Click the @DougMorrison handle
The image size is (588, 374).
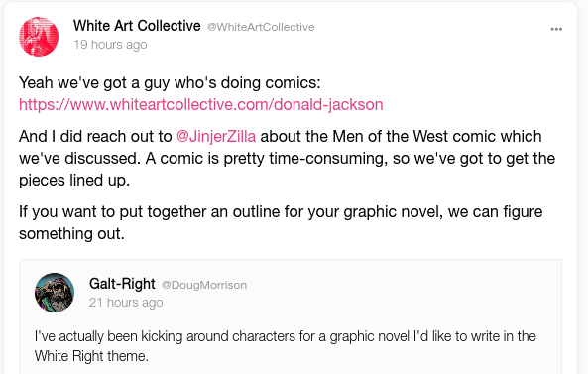click(204, 285)
